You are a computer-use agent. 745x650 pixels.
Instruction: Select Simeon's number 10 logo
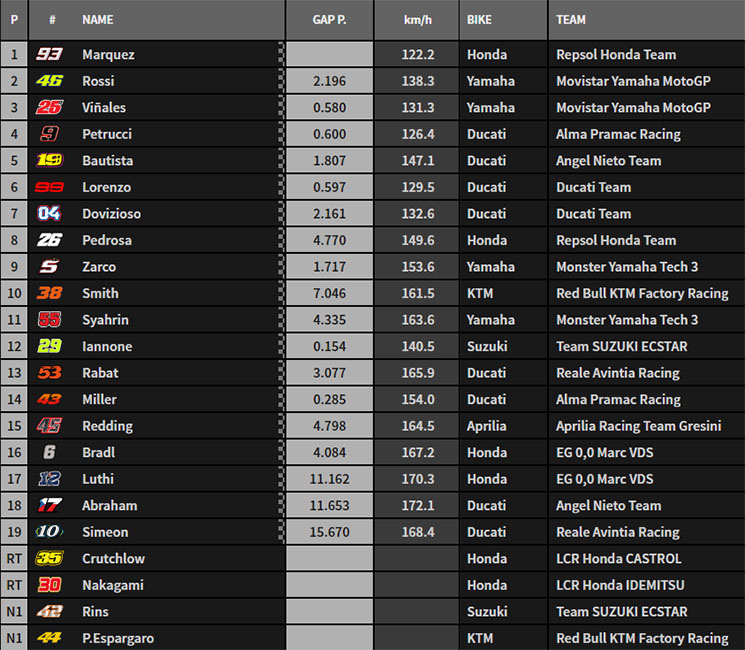[49, 532]
